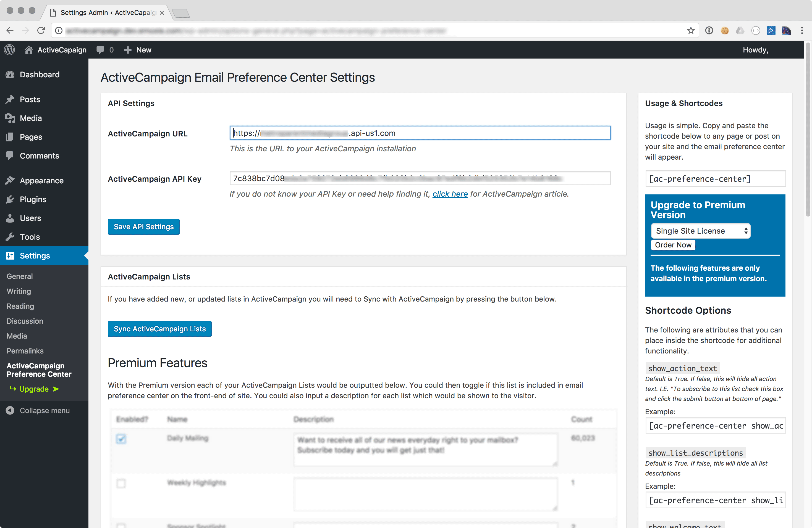Image resolution: width=812 pixels, height=528 pixels.
Task: Click Settings menu item in sidebar
Action: tap(44, 256)
